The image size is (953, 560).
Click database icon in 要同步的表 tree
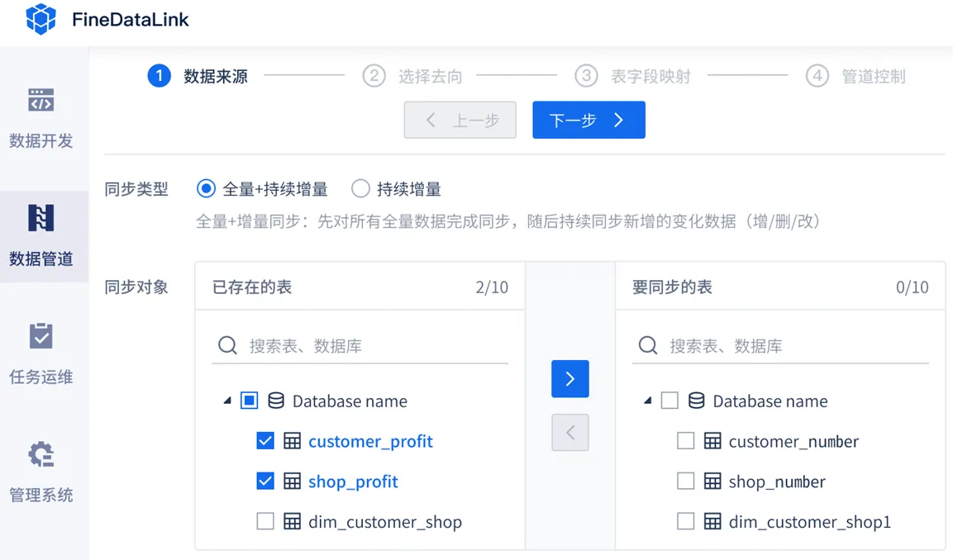(x=697, y=401)
